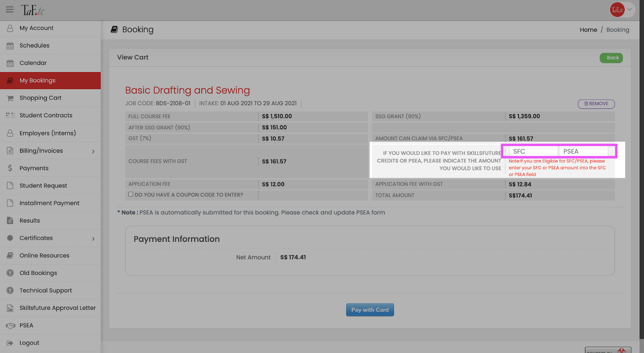This screenshot has height=353, width=644.
Task: Click the Basic Drafting and Sewing title
Action: point(188,90)
